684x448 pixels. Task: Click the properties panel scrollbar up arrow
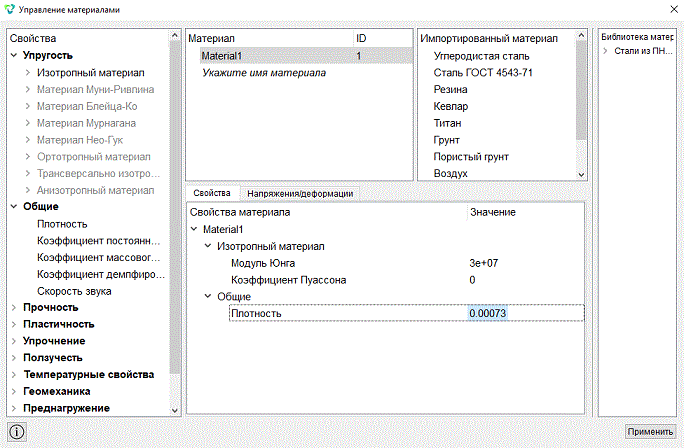point(174,35)
